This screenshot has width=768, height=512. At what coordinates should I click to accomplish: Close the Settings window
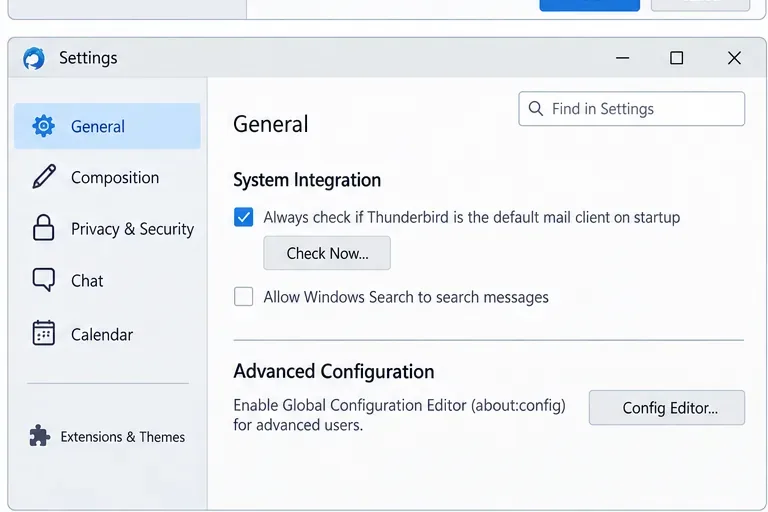pyautogui.click(x=734, y=58)
